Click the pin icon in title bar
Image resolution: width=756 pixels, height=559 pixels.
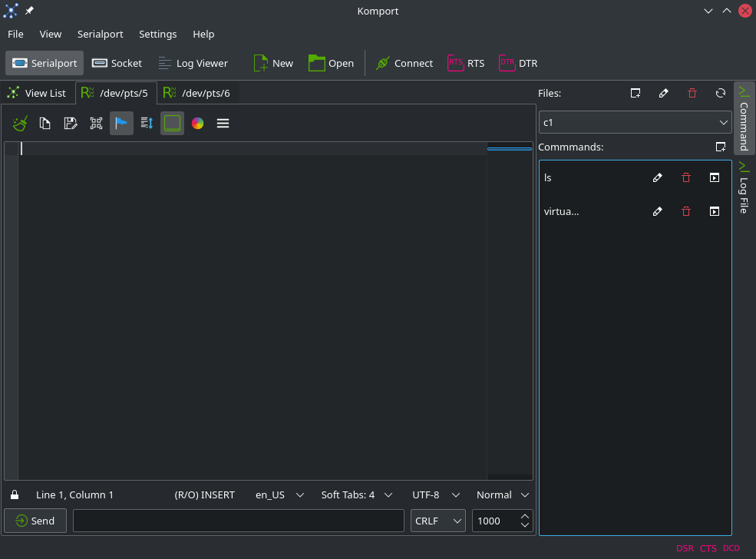click(29, 11)
